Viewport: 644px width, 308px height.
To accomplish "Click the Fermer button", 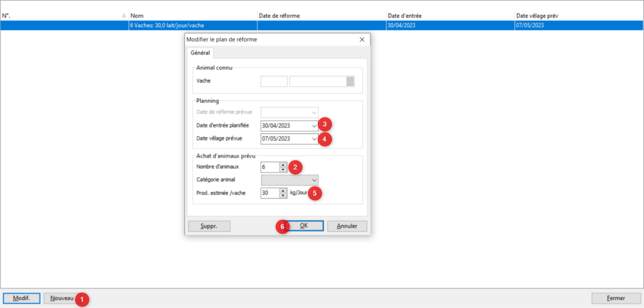I will point(616,298).
